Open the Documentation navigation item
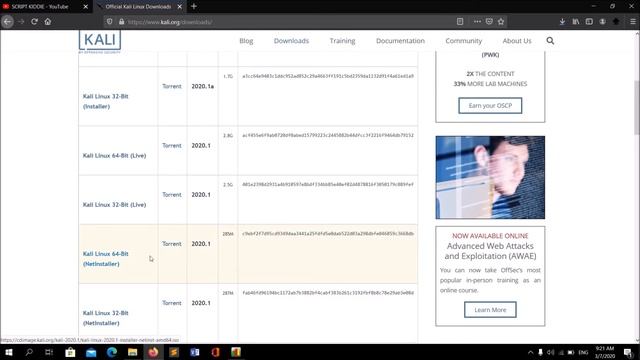 (400, 41)
